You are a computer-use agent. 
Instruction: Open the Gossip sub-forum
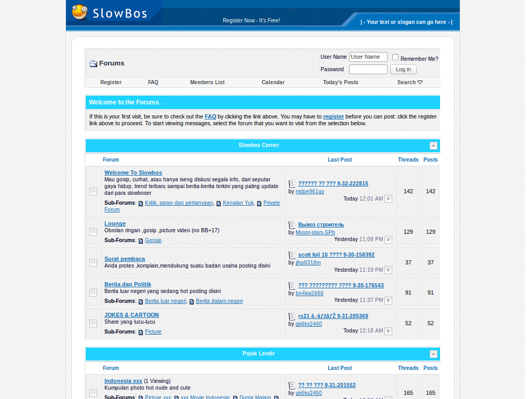153,240
